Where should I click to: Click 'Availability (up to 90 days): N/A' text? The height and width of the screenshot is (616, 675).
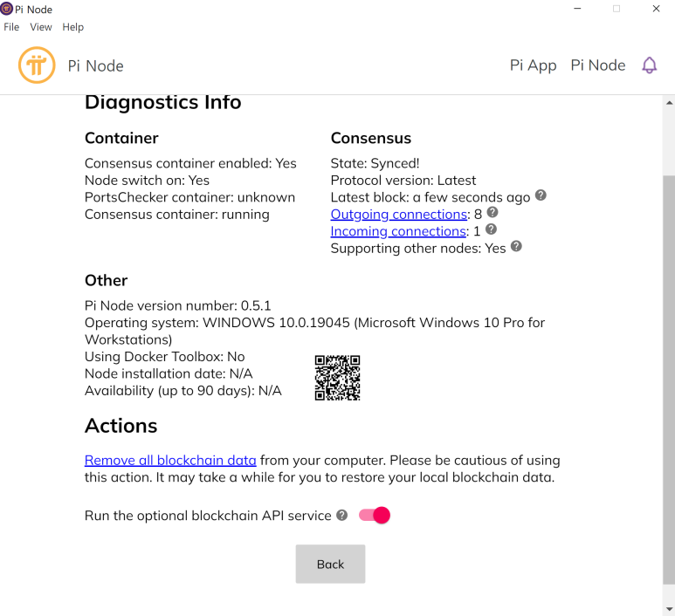point(183,391)
